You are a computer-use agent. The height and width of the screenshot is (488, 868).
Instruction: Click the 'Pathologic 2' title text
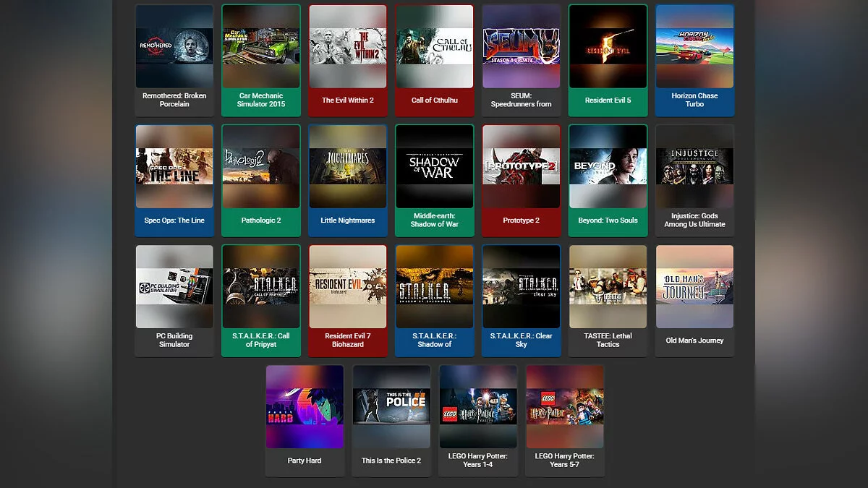pos(261,221)
